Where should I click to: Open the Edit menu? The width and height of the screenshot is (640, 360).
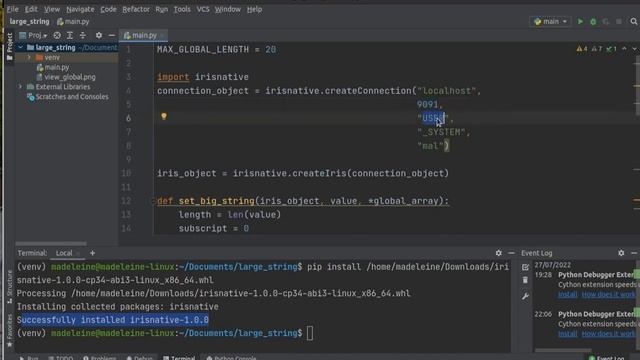tap(31, 9)
